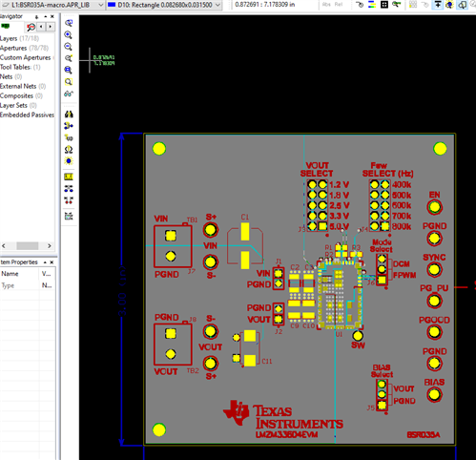Screen dimensions: 476x460
Task: Toggle the highlighted globe toolbar button
Action: 449,5
